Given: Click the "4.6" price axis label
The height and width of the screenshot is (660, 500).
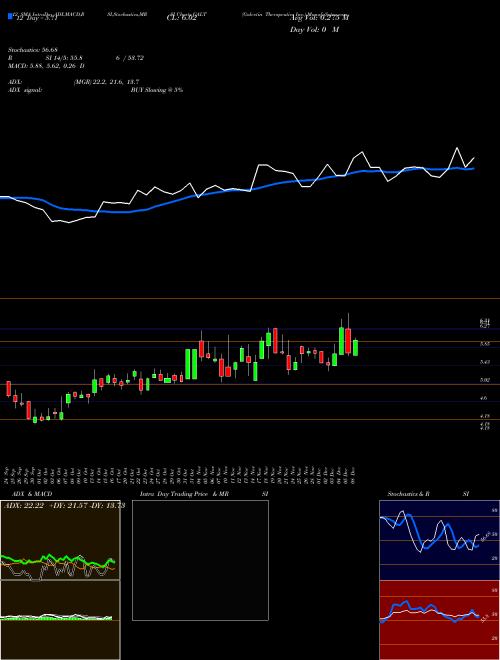Looking at the screenshot, I should pos(484,398).
